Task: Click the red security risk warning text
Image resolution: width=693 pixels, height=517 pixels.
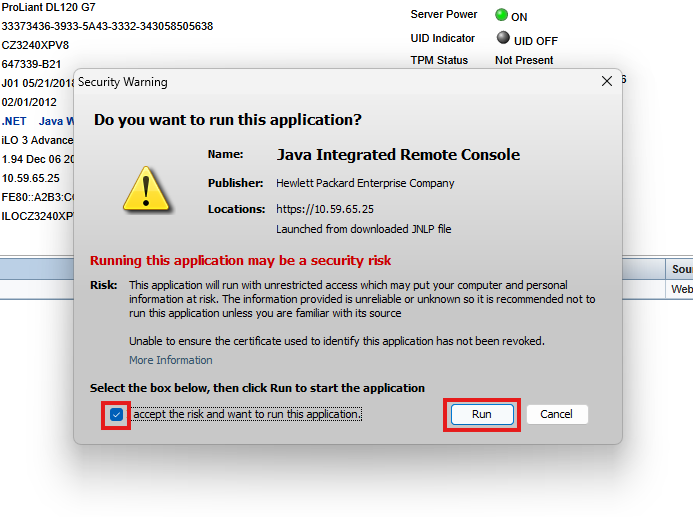Action: pos(240,261)
